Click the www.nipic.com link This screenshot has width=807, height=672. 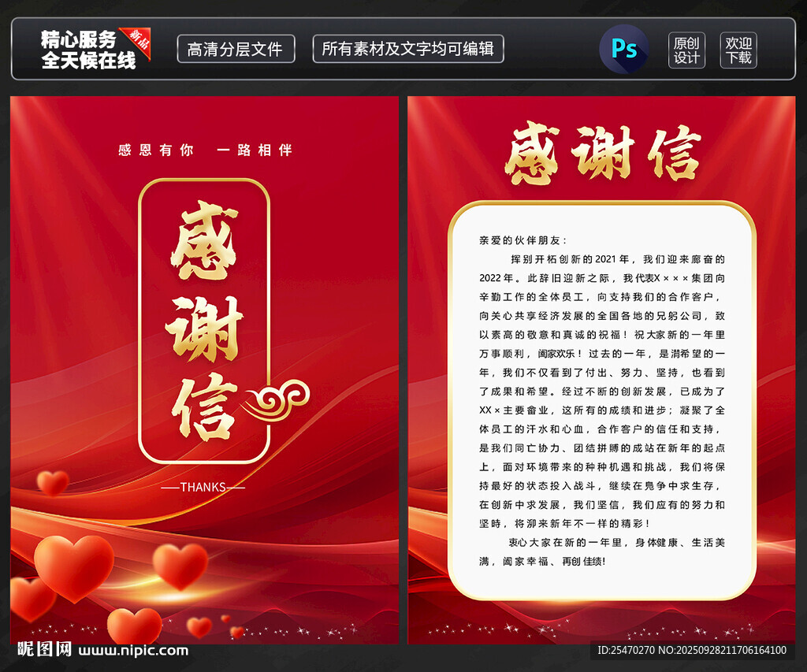133,651
